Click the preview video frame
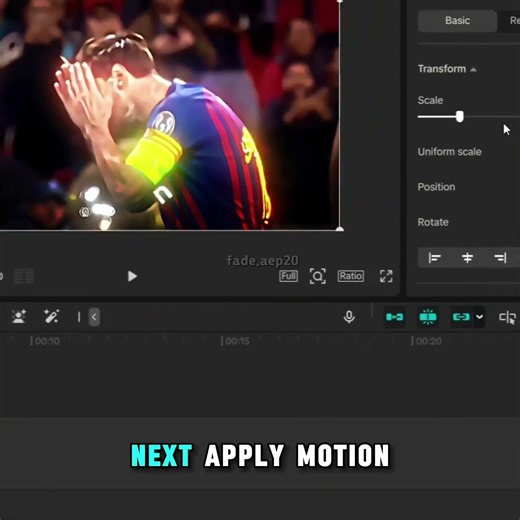The width and height of the screenshot is (520, 520). pyautogui.click(x=169, y=115)
